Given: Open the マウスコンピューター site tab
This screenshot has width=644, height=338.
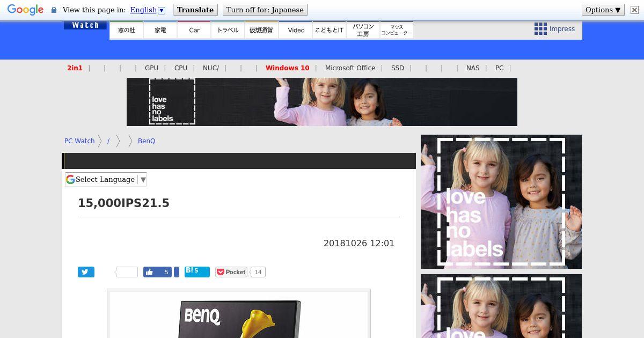Looking at the screenshot, I should [x=397, y=30].
